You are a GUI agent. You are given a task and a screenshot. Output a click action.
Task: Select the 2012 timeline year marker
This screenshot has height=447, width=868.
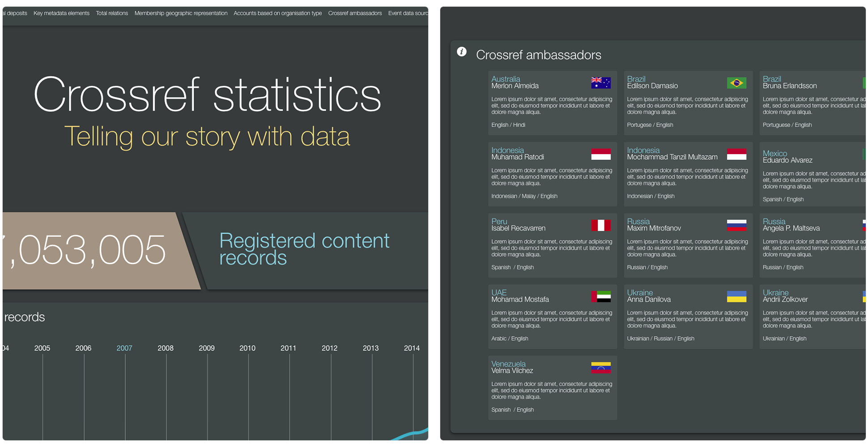coord(329,348)
